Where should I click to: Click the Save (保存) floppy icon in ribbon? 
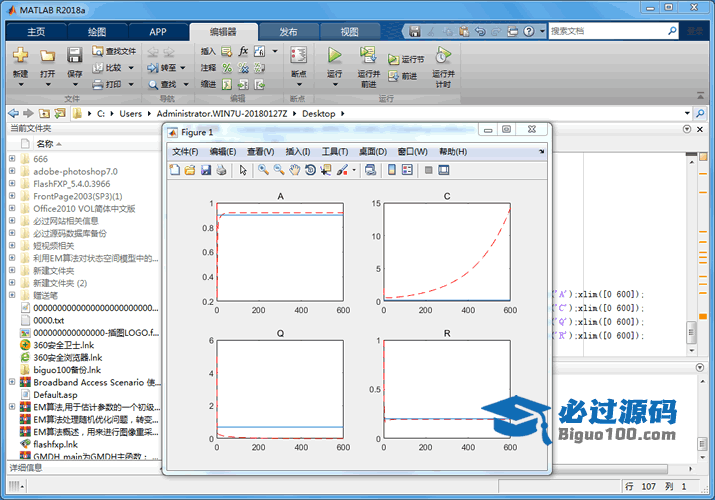click(x=74, y=55)
